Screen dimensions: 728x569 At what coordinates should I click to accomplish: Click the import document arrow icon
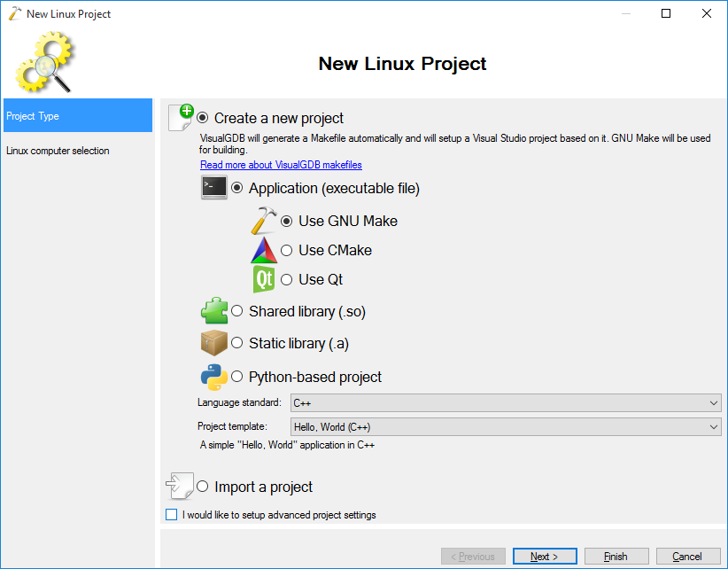(180, 486)
